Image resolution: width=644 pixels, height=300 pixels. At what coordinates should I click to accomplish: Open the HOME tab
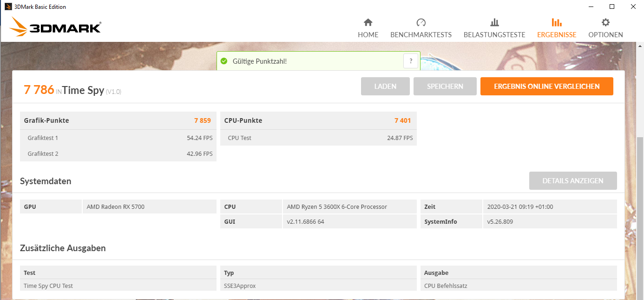(x=368, y=28)
